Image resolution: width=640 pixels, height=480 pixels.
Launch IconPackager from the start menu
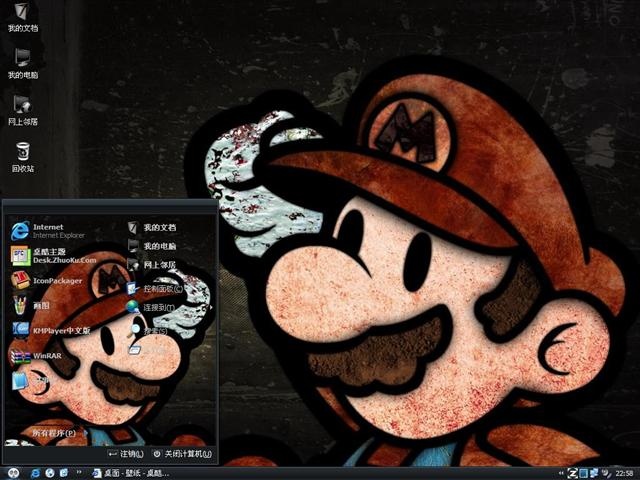click(x=47, y=281)
